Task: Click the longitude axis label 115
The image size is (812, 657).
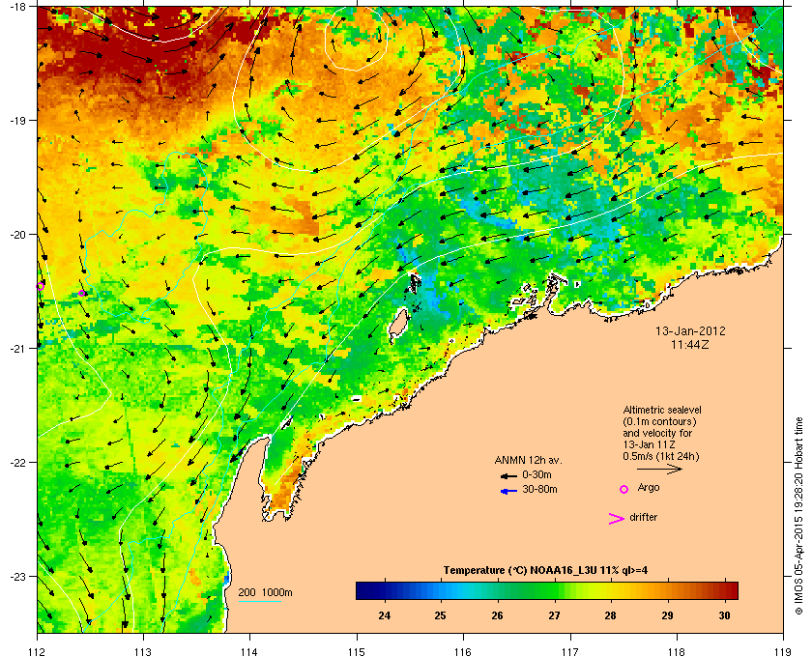Action: click(x=357, y=652)
